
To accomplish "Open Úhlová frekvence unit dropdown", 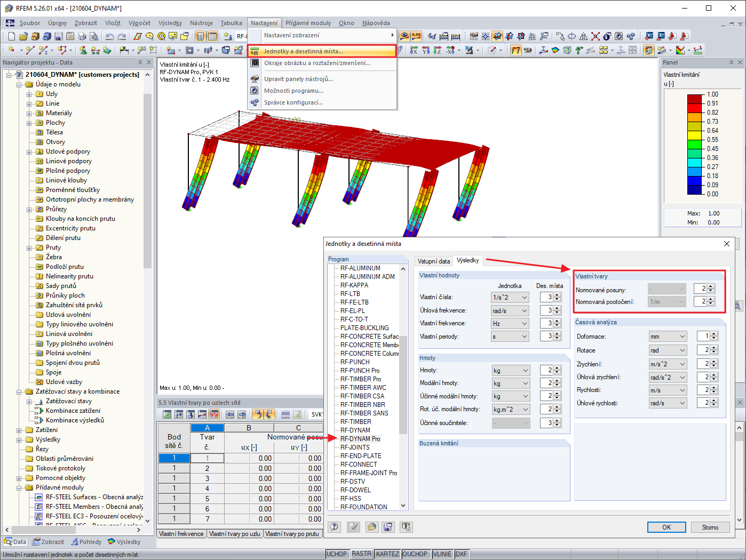I will click(510, 310).
